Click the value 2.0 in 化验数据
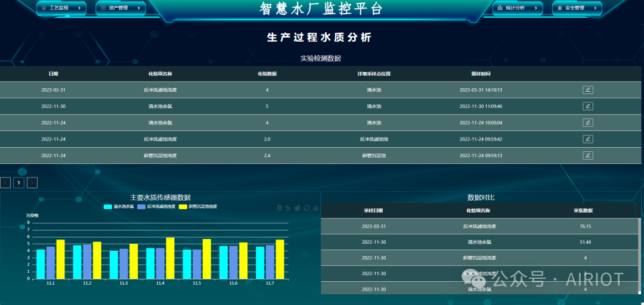This screenshot has height=305, width=644. 267,139
